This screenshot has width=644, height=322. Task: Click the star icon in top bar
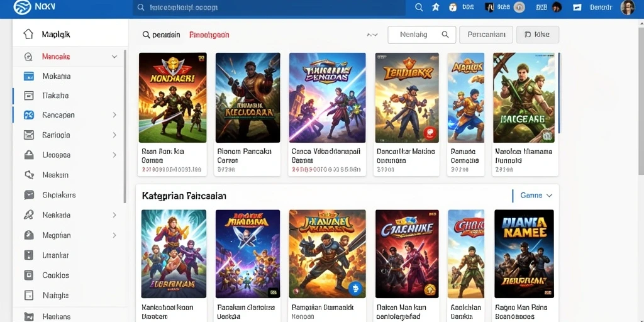point(436,8)
